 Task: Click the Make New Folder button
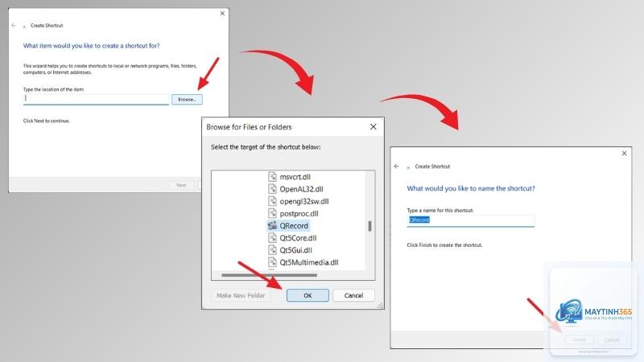click(241, 295)
